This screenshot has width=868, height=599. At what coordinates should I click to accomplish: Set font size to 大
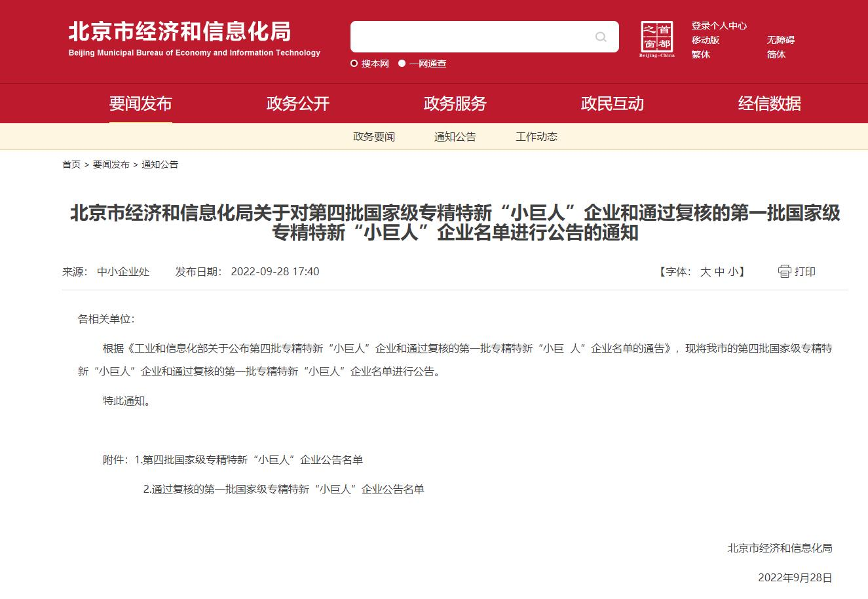click(x=705, y=271)
